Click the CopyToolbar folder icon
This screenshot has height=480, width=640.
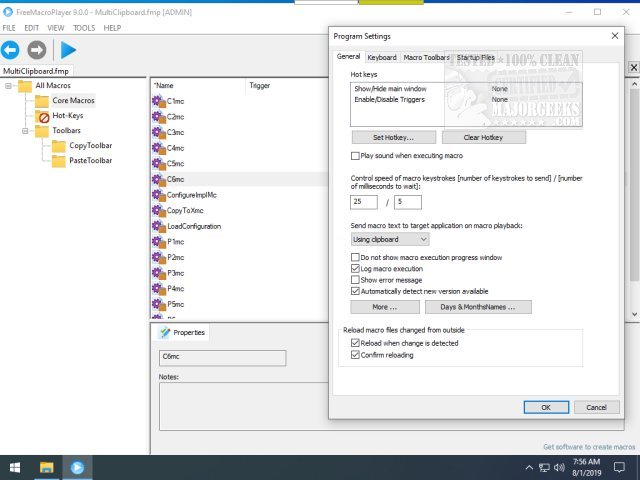[59, 146]
